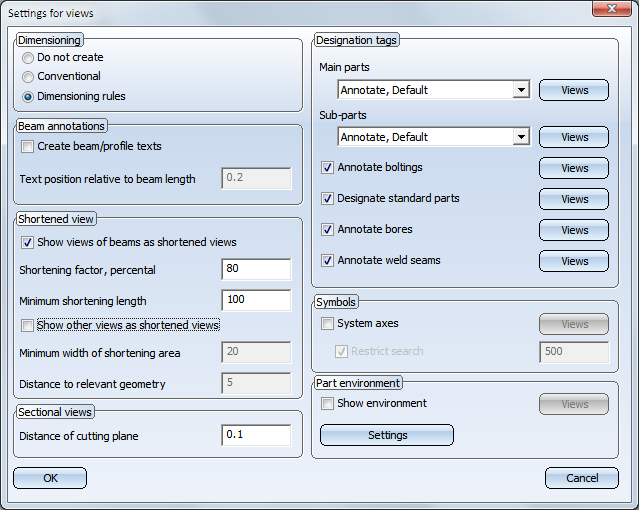Choose the Conventional dimensioning radio button
639x510 pixels.
(28, 77)
